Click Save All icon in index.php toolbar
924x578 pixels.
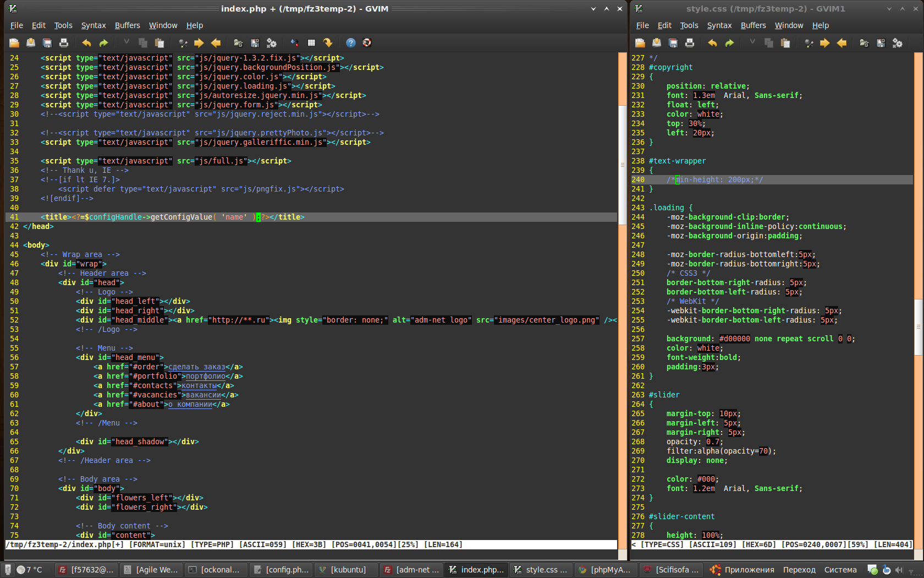coord(47,43)
